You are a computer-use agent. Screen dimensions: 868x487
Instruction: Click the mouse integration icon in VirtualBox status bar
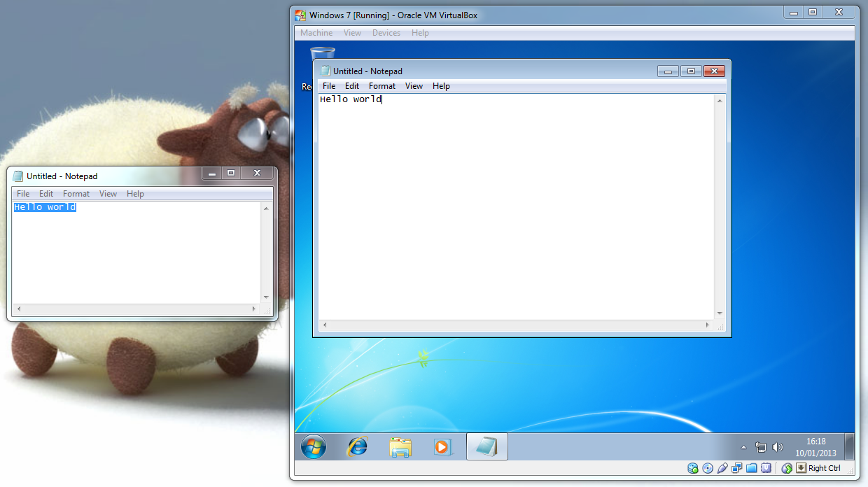tap(787, 468)
